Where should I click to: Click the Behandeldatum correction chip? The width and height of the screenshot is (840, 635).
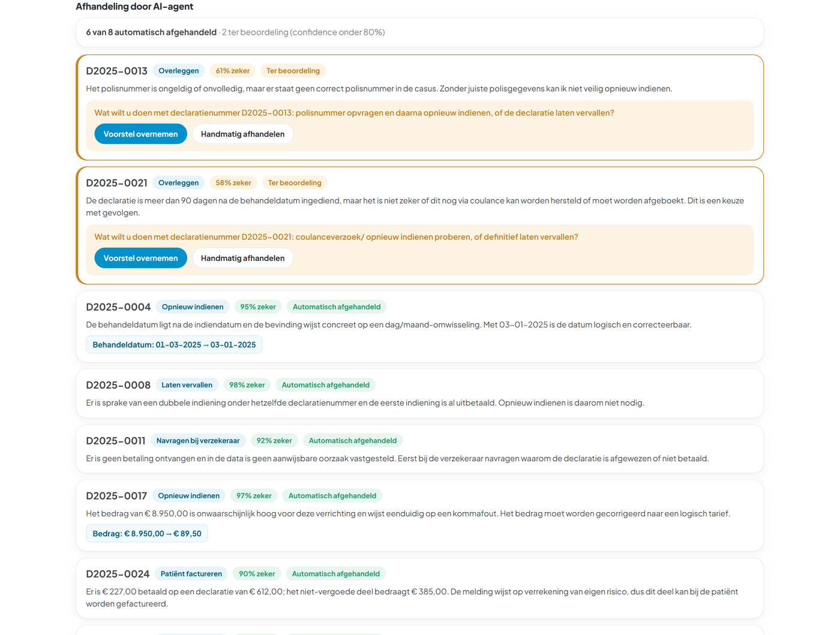point(174,345)
